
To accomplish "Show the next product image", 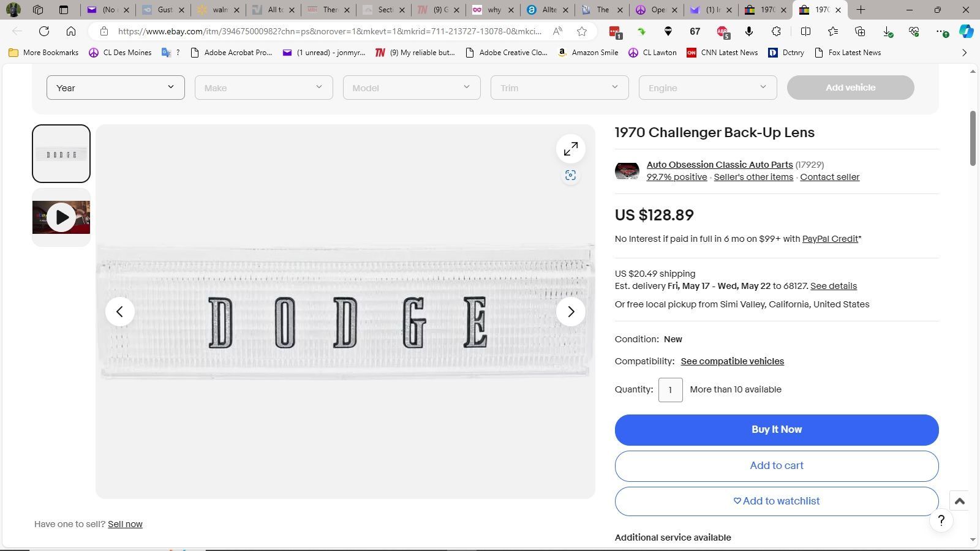I will [570, 312].
